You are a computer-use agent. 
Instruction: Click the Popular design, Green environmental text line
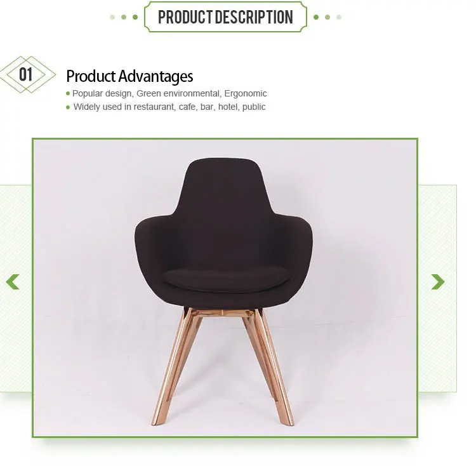coord(169,93)
